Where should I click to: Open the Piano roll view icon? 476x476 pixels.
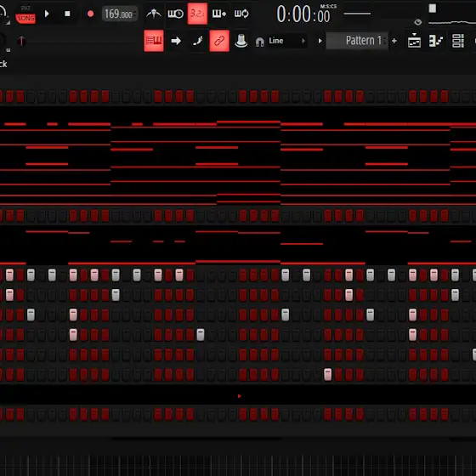coord(436,41)
